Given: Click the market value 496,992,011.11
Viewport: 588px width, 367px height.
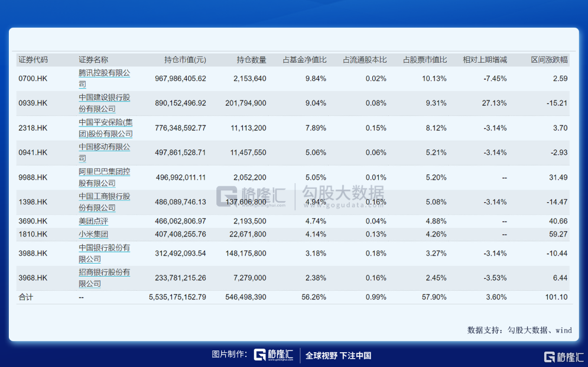Looking at the screenshot, I should 180,177.
